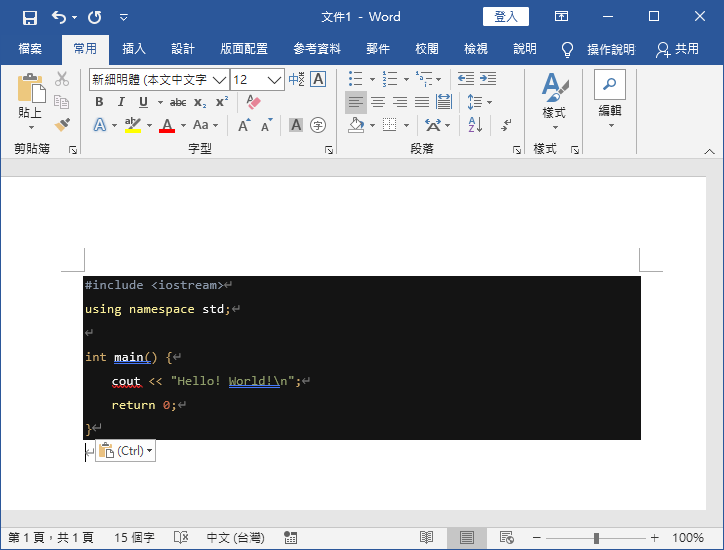
Task: Launch the Font dialog from 字型 group
Action: (329, 150)
